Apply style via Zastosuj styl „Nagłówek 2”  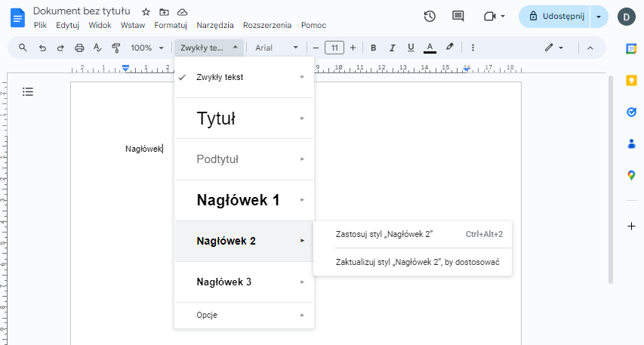pyautogui.click(x=384, y=234)
